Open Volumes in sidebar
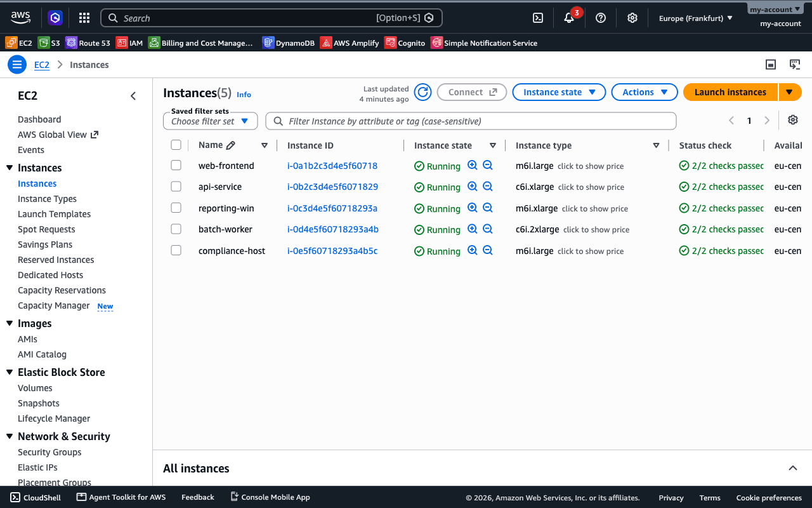Image resolution: width=812 pixels, height=508 pixels. pos(35,388)
